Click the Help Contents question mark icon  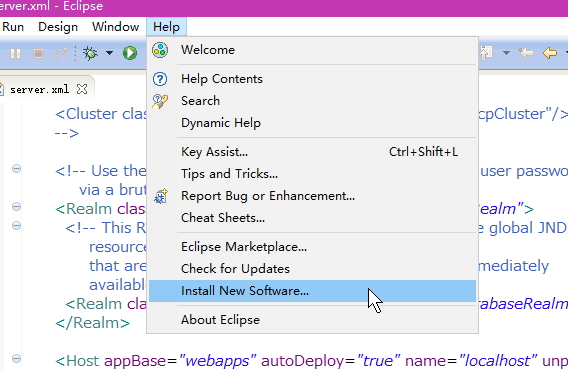pos(160,79)
